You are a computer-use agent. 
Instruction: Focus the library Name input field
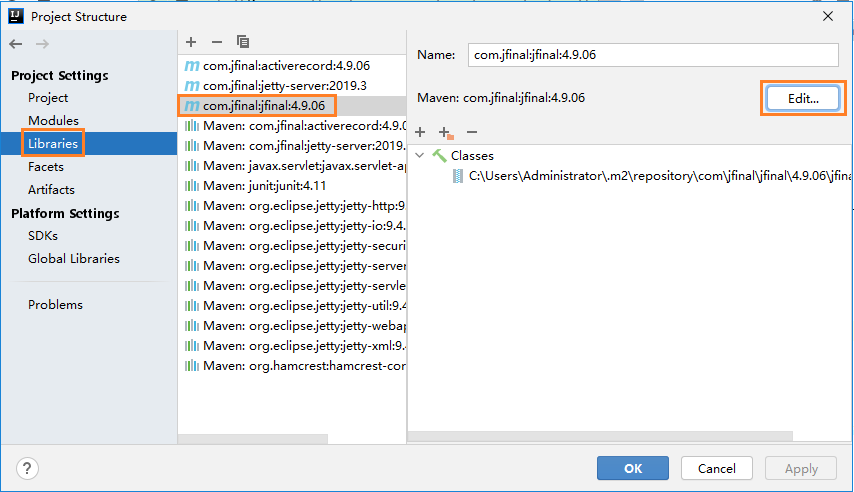tap(653, 55)
